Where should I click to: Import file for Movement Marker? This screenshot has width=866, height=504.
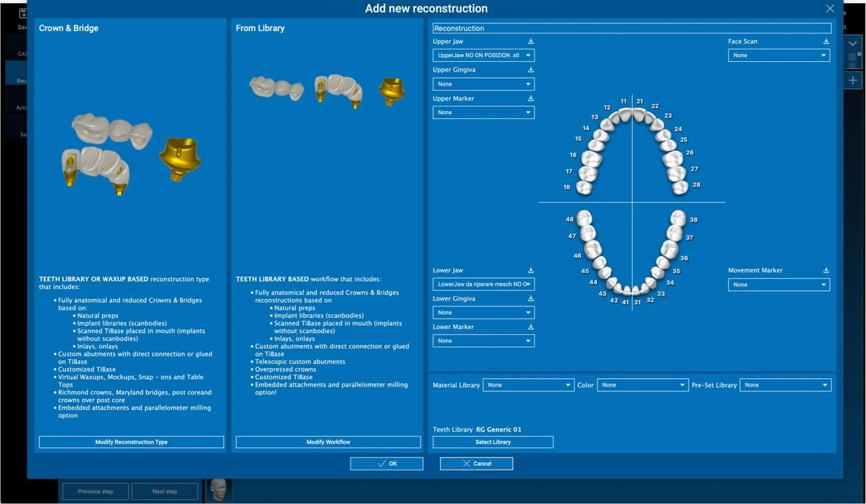point(826,270)
